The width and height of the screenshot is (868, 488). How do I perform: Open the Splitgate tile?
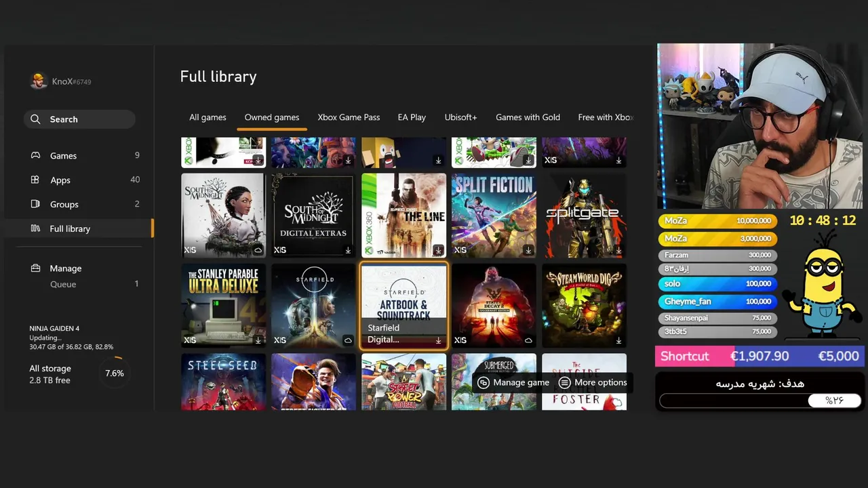(x=584, y=215)
